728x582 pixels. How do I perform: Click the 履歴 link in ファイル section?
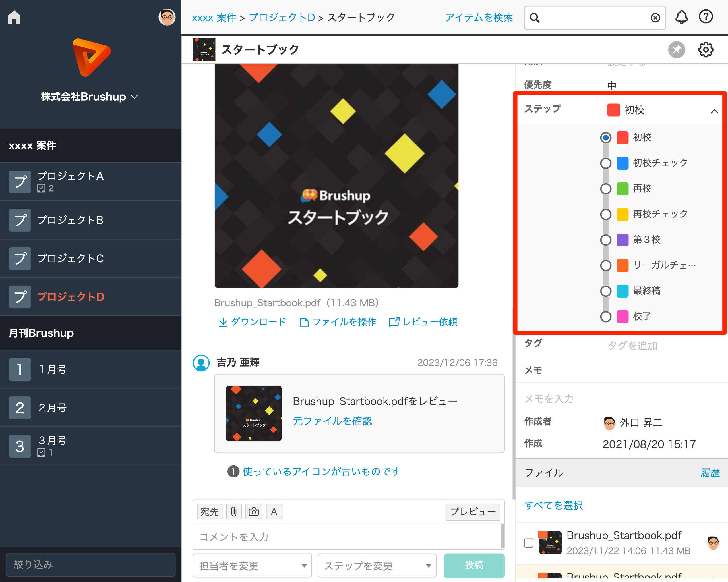click(710, 473)
